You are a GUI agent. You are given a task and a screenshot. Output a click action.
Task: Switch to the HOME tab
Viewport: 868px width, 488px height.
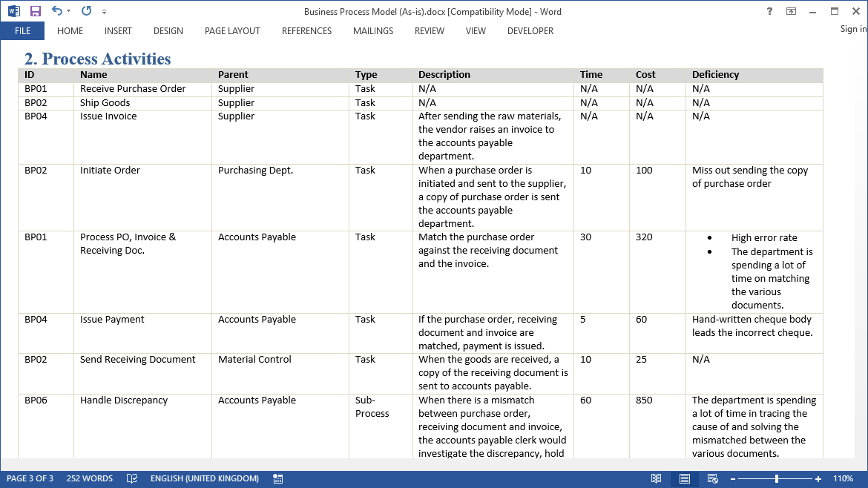point(70,31)
